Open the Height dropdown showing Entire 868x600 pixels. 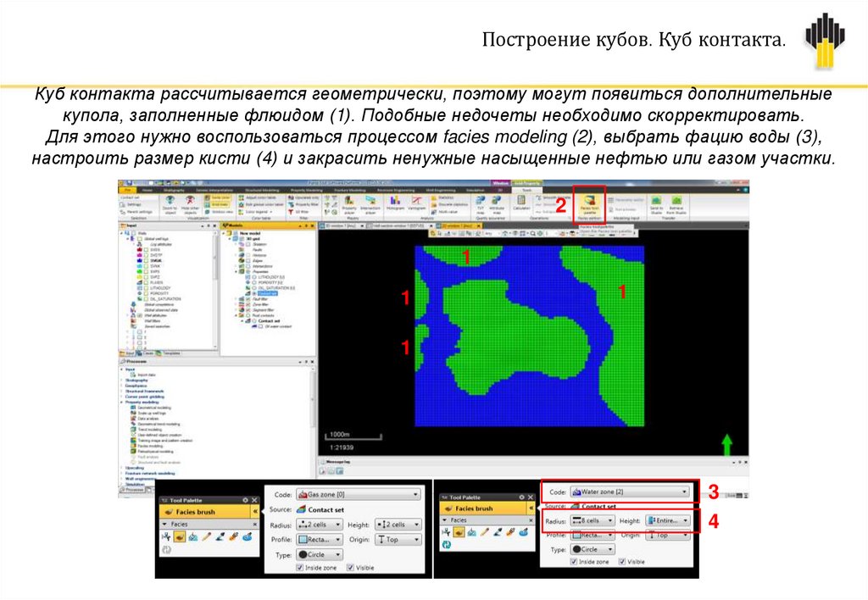pyautogui.click(x=670, y=521)
